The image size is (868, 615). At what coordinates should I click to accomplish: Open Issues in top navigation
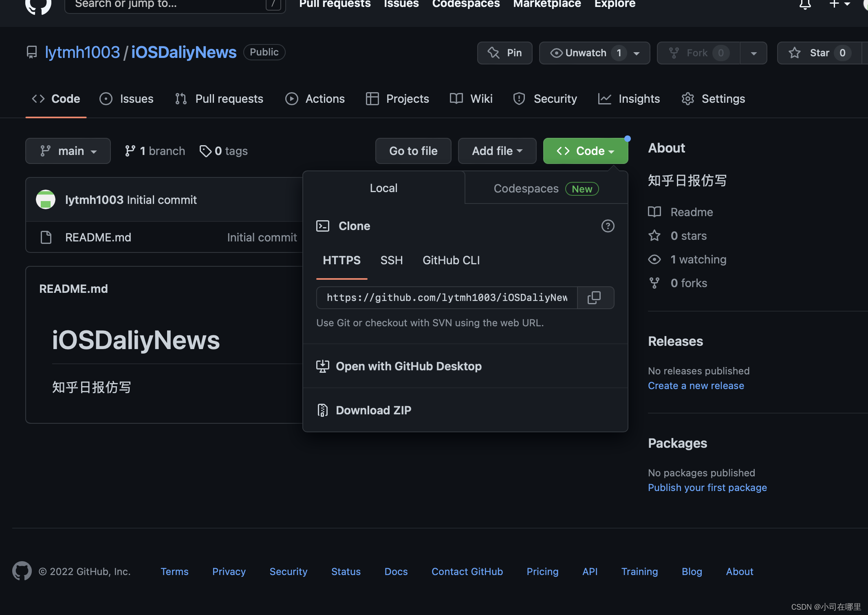[401, 4]
